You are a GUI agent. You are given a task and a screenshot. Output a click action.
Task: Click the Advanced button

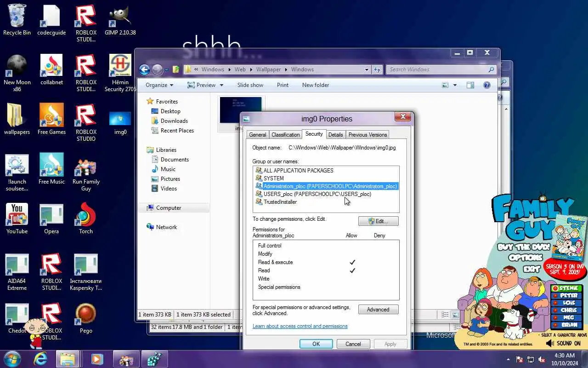pyautogui.click(x=378, y=310)
